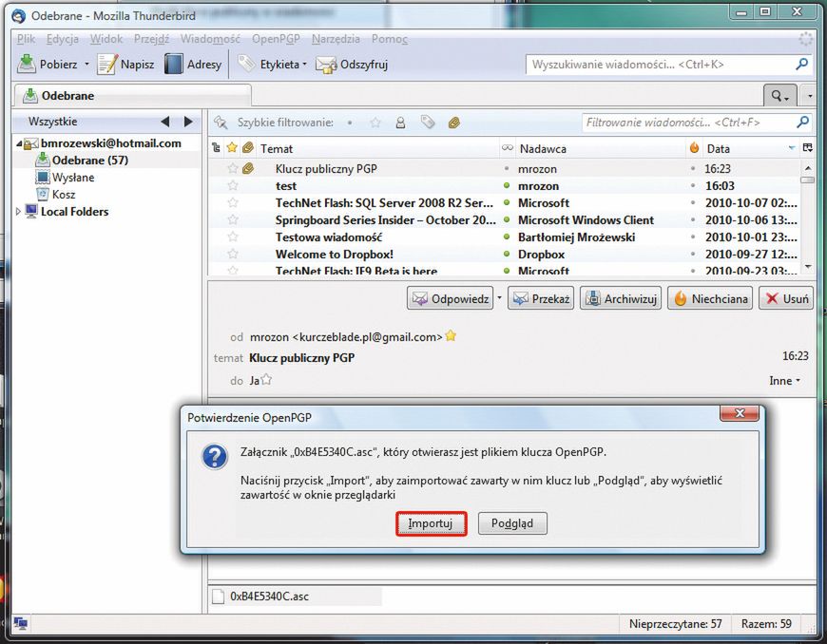The height and width of the screenshot is (644, 827).
Task: Toggle the tags quick filter
Action: [x=428, y=123]
